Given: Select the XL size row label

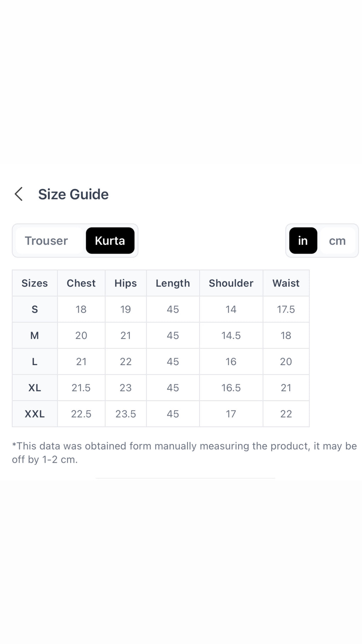Looking at the screenshot, I should coord(35,388).
